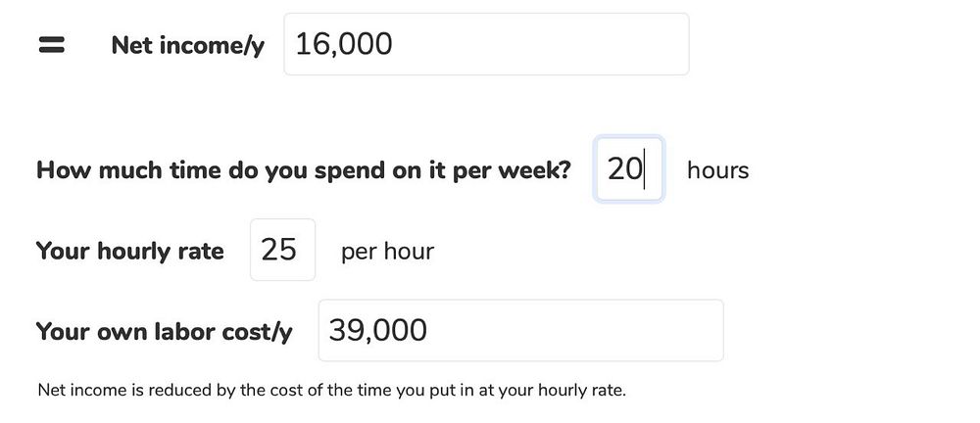980x423 pixels.
Task: Focus the hourly rate input field
Action: (x=282, y=250)
